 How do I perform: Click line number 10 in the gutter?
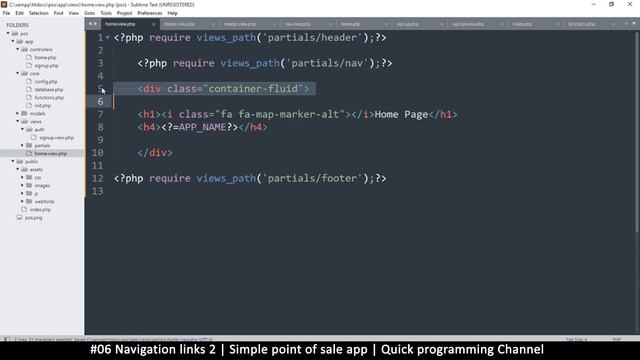(98, 153)
